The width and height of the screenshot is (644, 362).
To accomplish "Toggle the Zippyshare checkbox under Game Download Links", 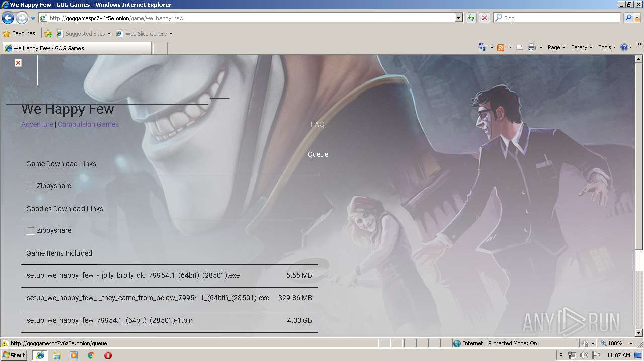I will pyautogui.click(x=31, y=186).
